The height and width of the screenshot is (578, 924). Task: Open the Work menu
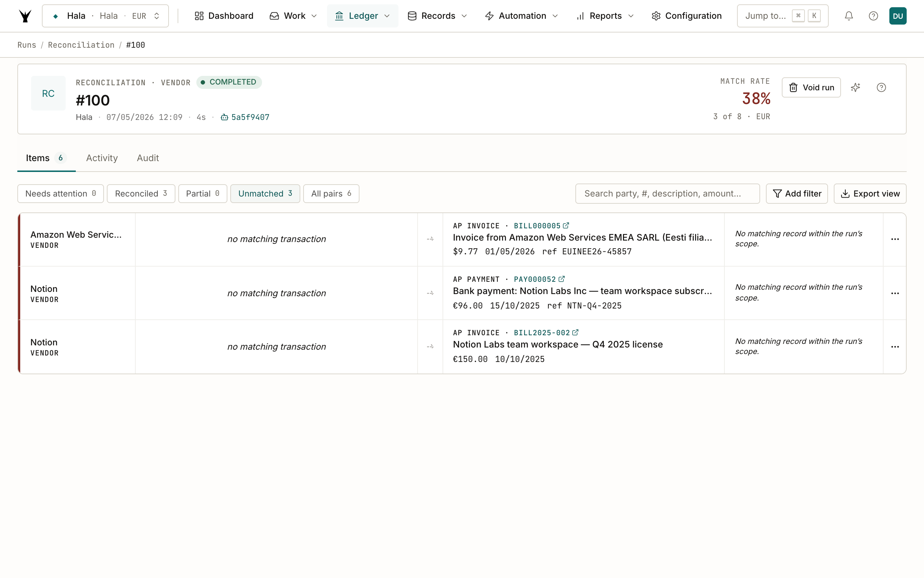[293, 16]
